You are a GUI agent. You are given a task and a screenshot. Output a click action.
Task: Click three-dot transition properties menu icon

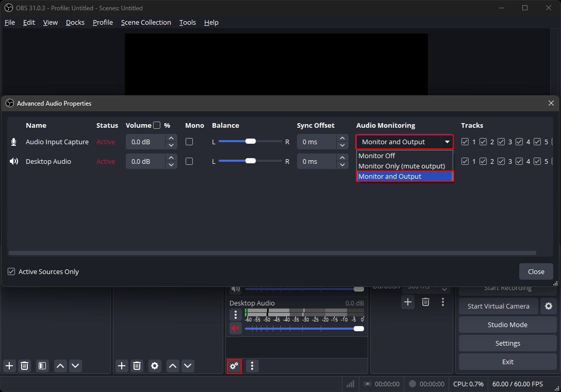[x=443, y=302]
